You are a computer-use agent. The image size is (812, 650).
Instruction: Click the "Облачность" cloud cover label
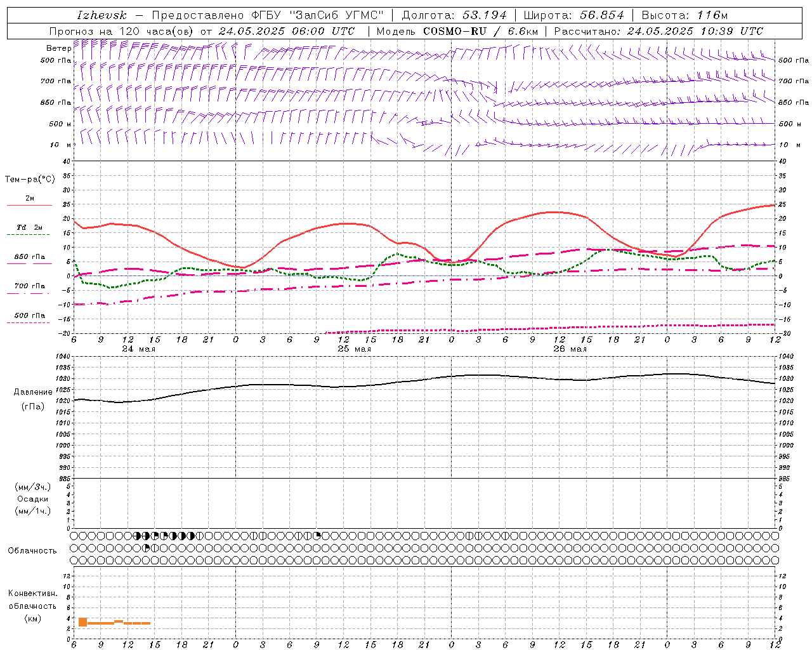pyautogui.click(x=32, y=551)
